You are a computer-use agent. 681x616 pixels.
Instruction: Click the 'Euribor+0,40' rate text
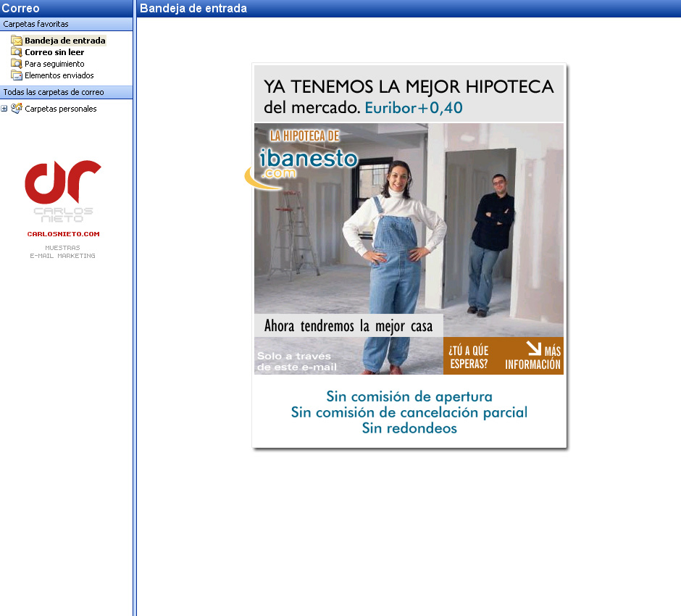point(414,108)
